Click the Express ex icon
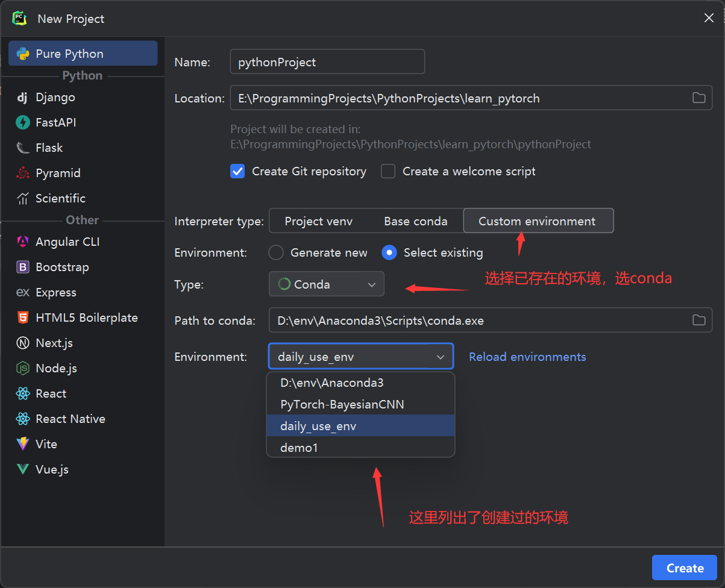The image size is (725, 588). point(23,292)
